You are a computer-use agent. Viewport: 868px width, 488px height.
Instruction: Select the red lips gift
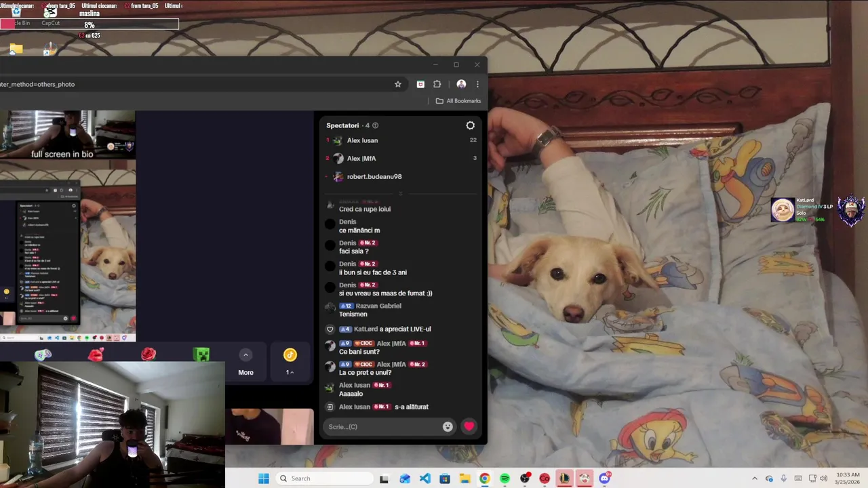pyautogui.click(x=96, y=354)
